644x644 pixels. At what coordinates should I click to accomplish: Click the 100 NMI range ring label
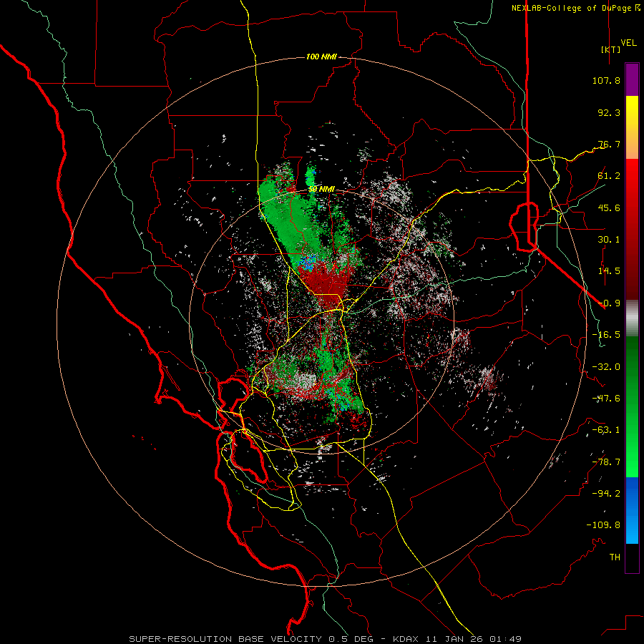pos(321,57)
